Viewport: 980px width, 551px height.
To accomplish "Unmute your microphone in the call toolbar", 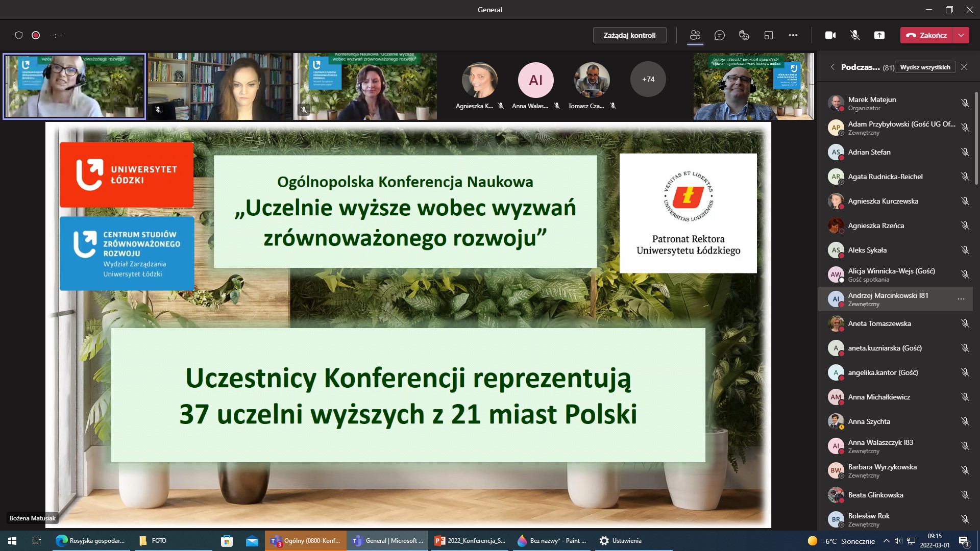I will click(x=854, y=35).
